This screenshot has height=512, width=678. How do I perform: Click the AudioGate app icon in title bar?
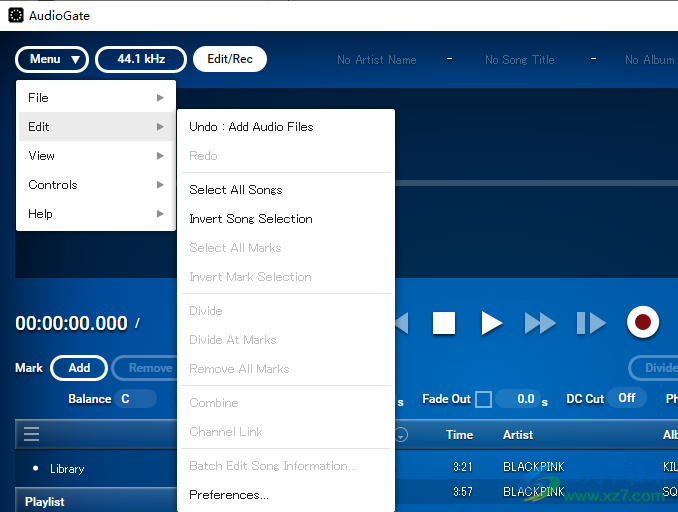click(x=16, y=14)
